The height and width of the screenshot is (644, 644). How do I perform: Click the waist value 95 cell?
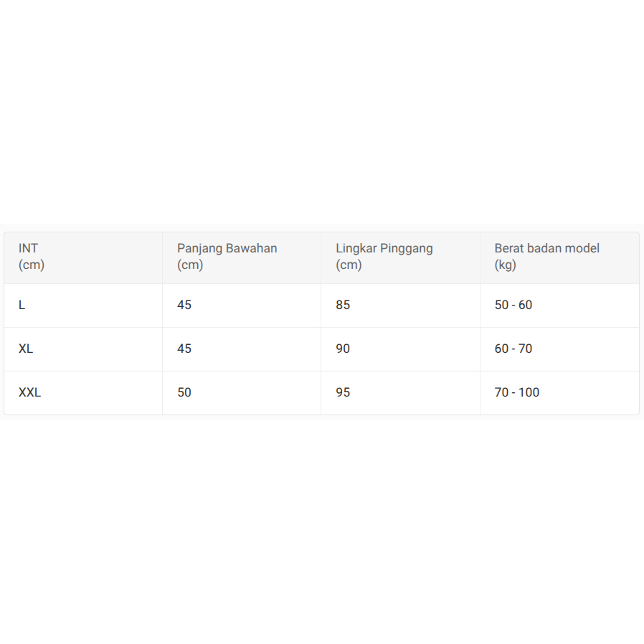tap(343, 392)
